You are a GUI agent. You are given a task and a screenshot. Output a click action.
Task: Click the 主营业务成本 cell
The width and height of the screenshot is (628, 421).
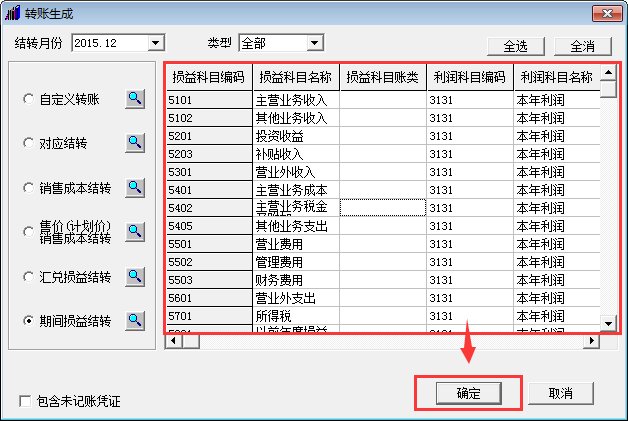296,190
